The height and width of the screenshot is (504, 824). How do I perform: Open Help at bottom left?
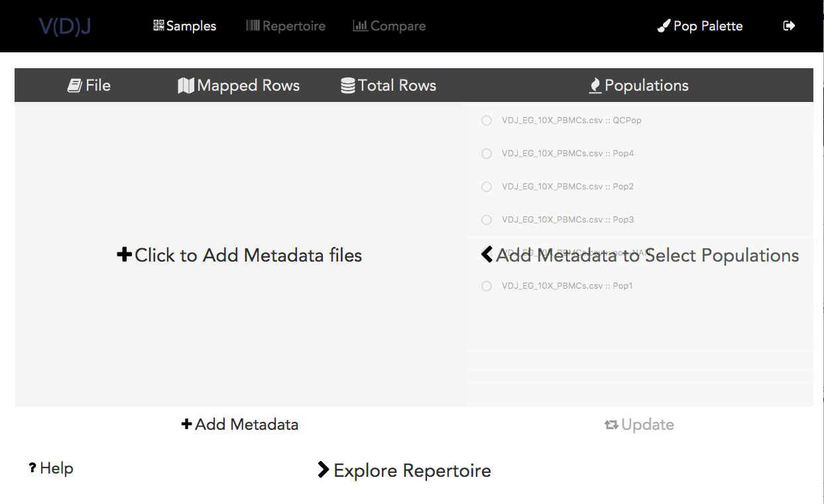[50, 468]
